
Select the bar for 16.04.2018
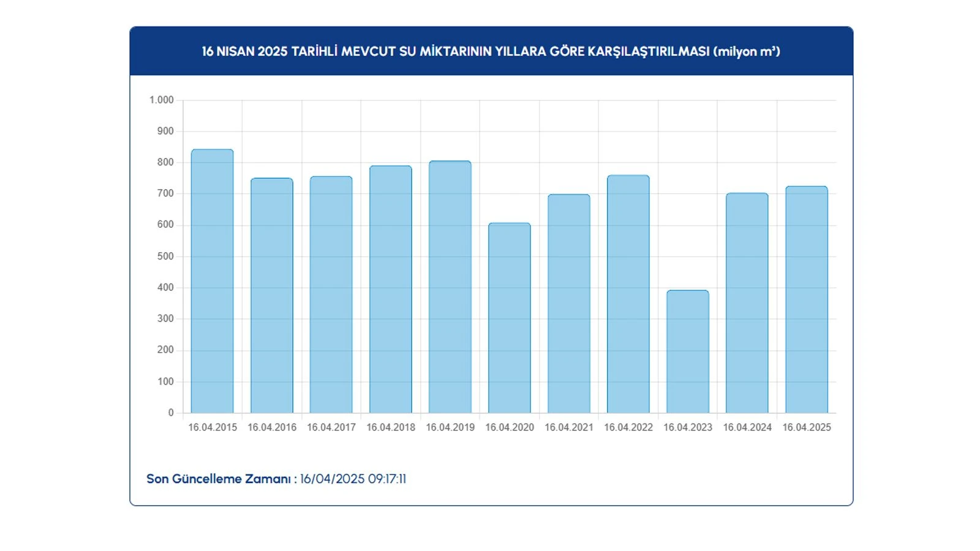coord(390,290)
